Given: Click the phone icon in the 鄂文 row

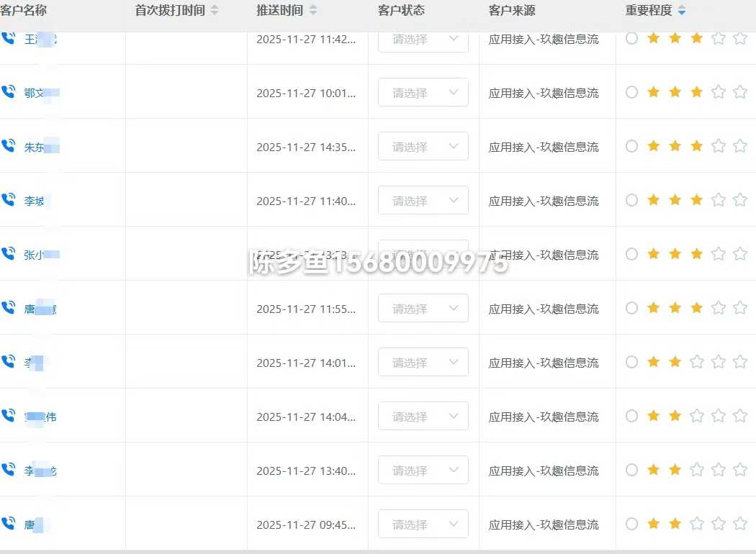Looking at the screenshot, I should click(x=9, y=92).
